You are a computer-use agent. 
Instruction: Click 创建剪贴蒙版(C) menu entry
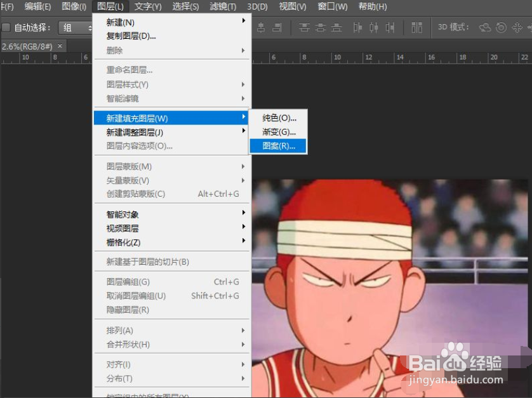pos(171,194)
